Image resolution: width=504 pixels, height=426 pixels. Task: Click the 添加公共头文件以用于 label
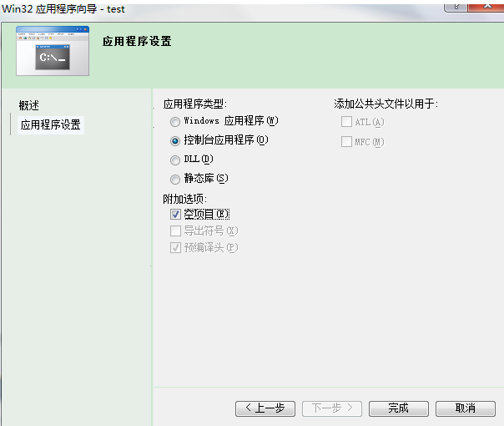point(386,104)
